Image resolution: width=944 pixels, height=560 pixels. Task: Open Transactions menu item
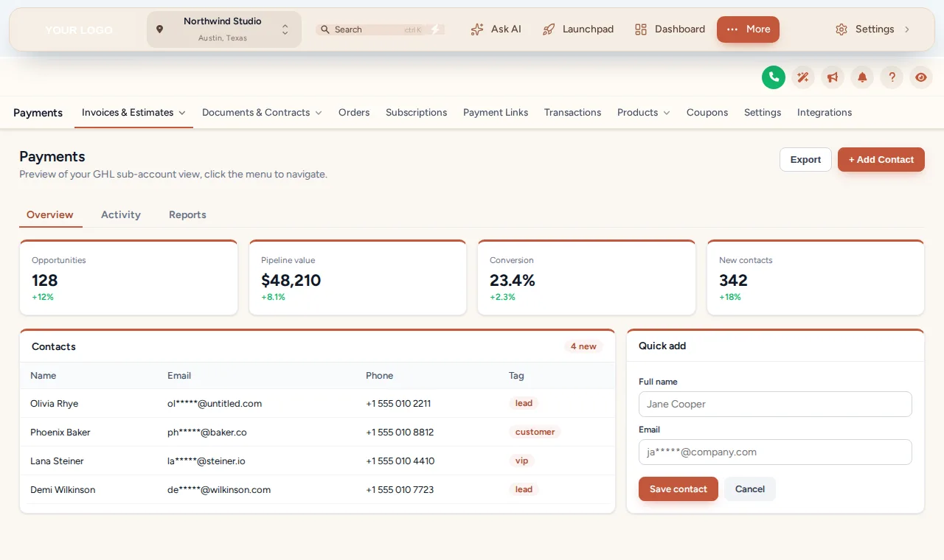tap(572, 113)
